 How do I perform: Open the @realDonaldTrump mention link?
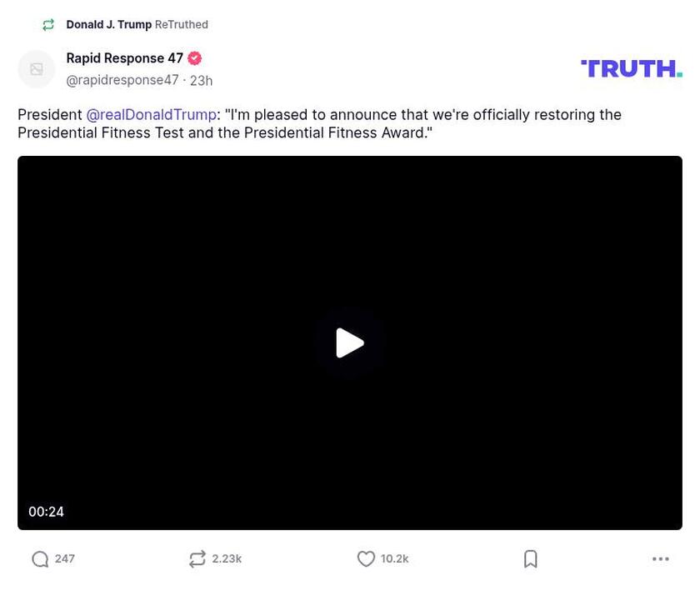(151, 114)
